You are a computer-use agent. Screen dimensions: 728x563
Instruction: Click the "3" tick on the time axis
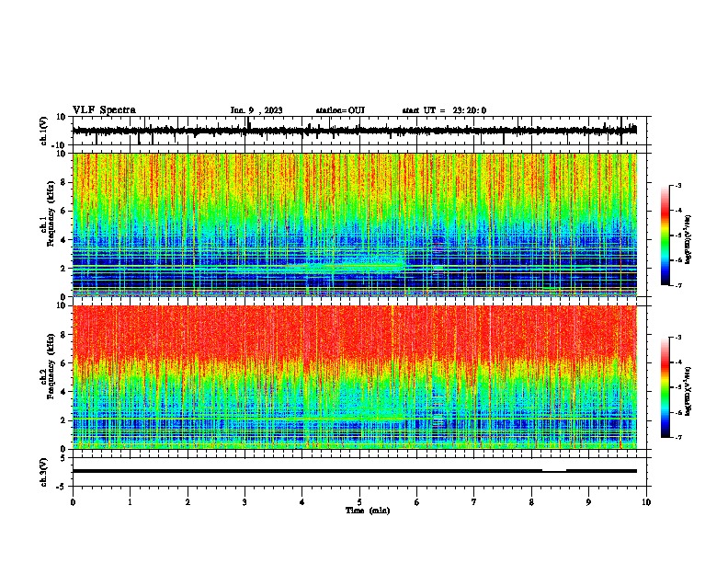[x=245, y=502]
